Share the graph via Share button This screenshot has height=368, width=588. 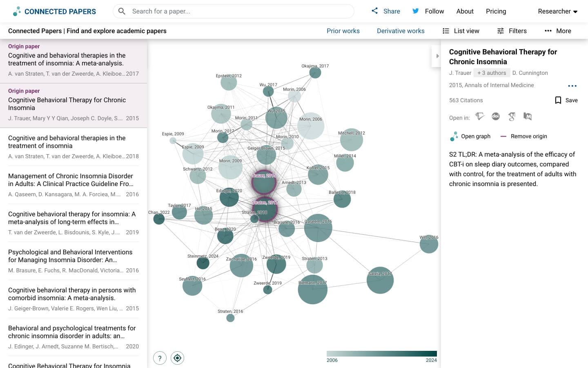(386, 11)
